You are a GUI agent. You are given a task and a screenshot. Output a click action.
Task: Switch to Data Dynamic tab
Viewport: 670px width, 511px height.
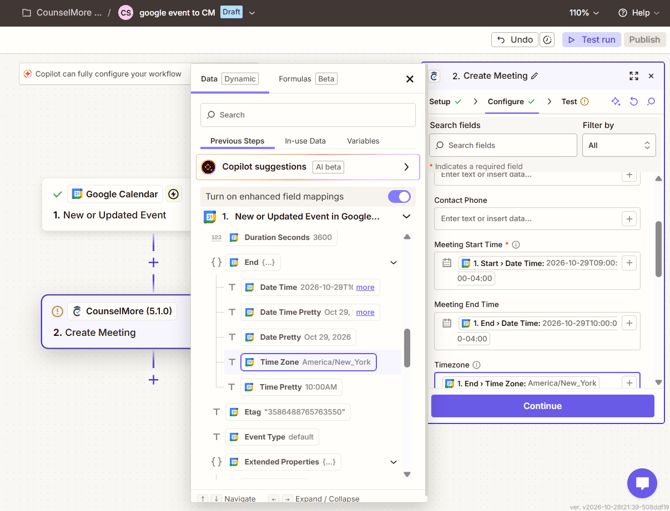click(x=229, y=79)
